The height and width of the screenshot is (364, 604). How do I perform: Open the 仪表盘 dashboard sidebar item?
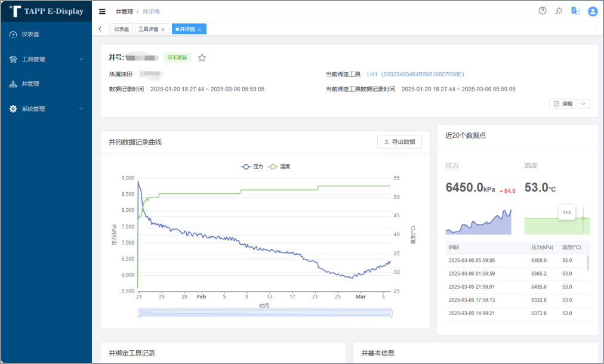click(x=46, y=34)
